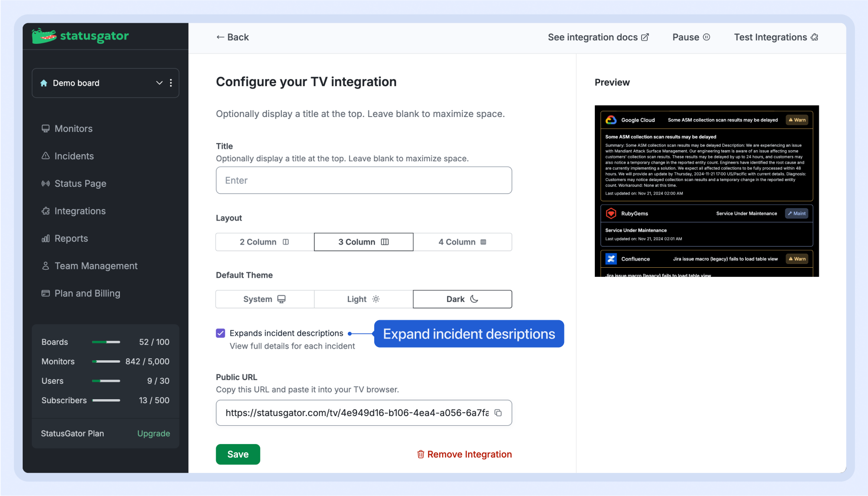Click the Monitors usage progress bar
The image size is (868, 496).
106,361
